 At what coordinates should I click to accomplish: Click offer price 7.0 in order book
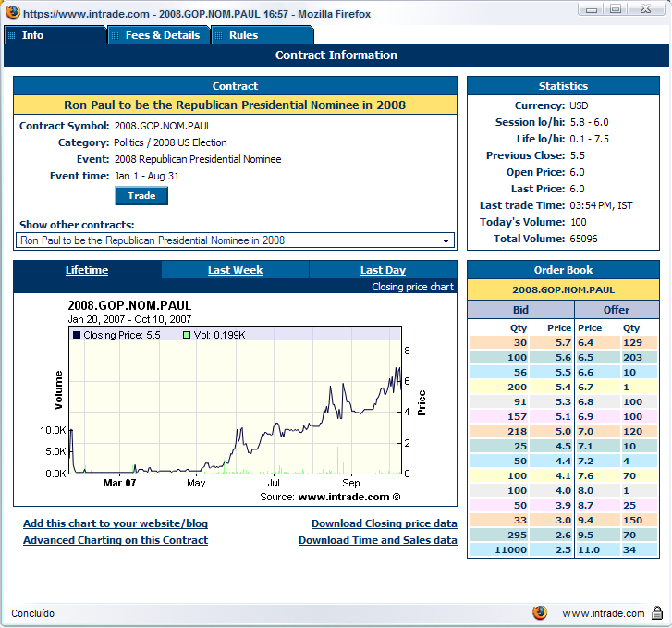pos(585,432)
